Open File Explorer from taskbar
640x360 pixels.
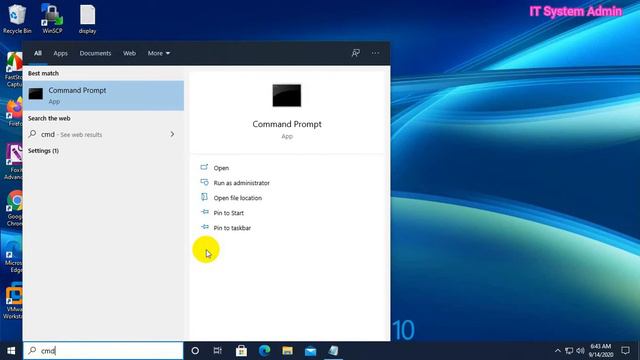pos(287,351)
